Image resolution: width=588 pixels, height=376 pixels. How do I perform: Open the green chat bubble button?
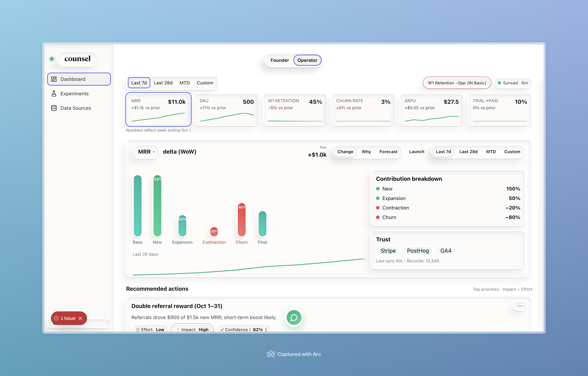(294, 317)
